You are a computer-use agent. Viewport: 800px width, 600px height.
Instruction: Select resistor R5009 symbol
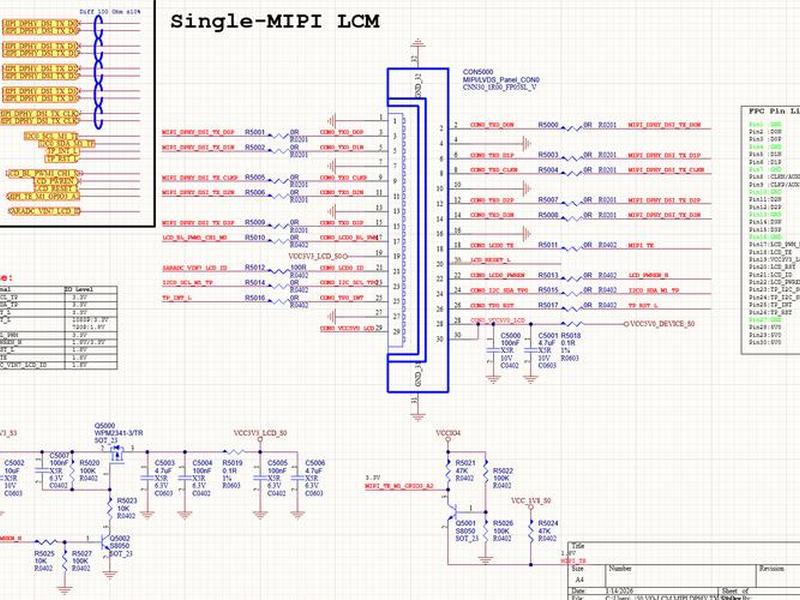pos(279,226)
